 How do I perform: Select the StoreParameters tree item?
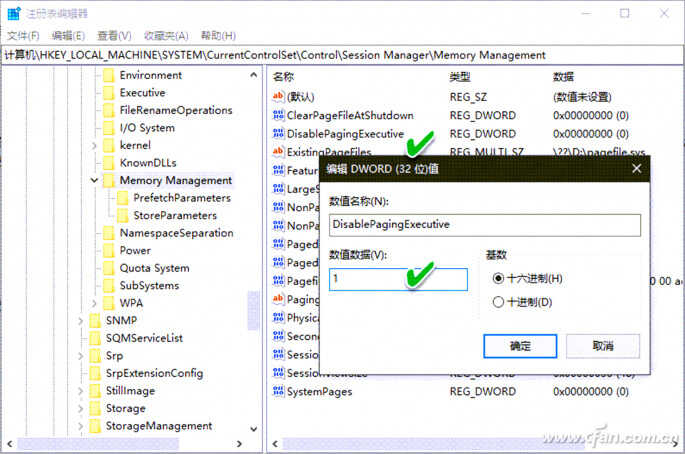point(174,215)
